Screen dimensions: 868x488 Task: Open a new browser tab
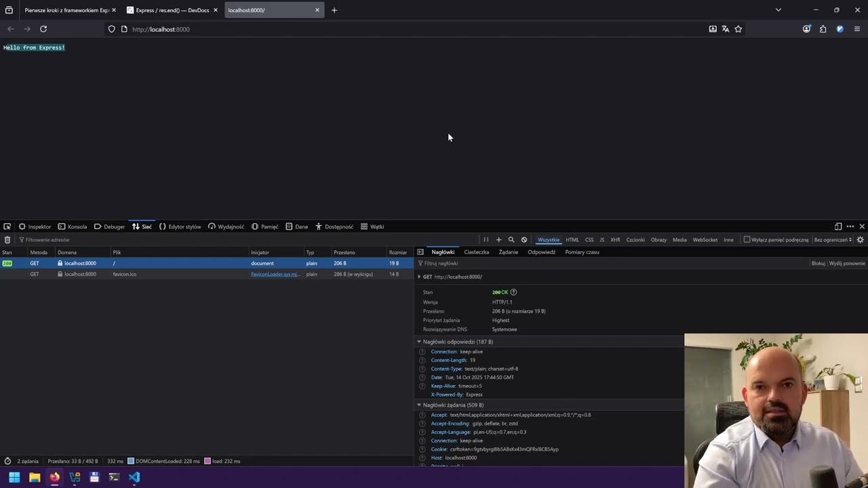[x=334, y=10]
